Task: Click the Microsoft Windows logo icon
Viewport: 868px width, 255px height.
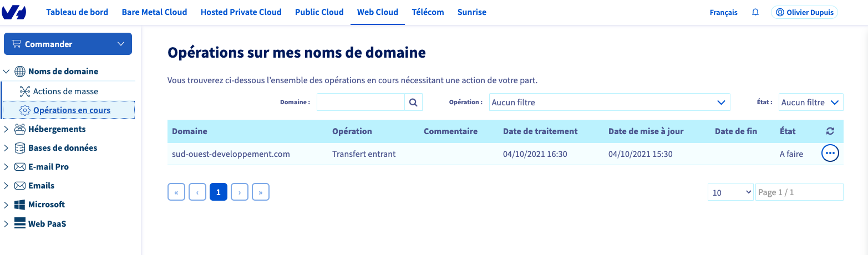Action: click(x=20, y=205)
